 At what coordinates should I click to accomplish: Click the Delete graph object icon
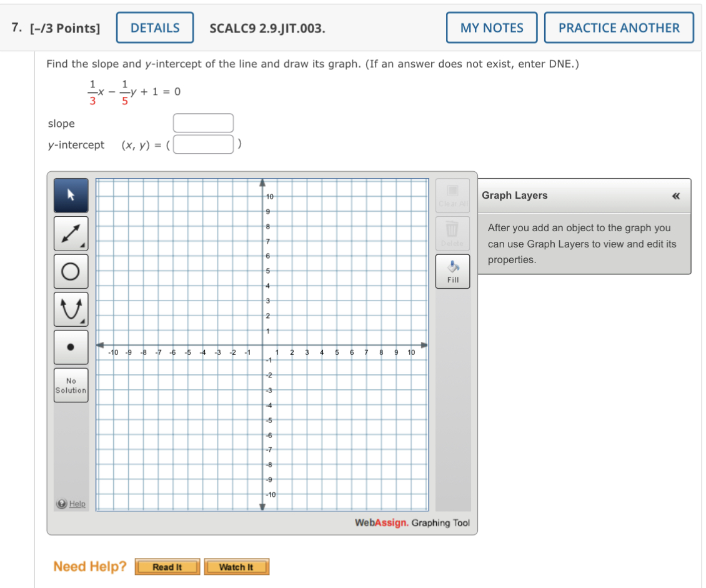tap(452, 233)
